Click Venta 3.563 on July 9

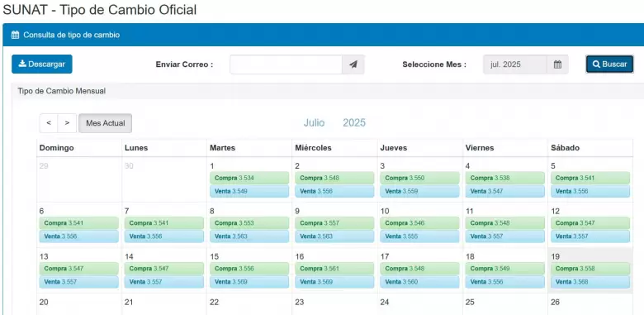334,236
